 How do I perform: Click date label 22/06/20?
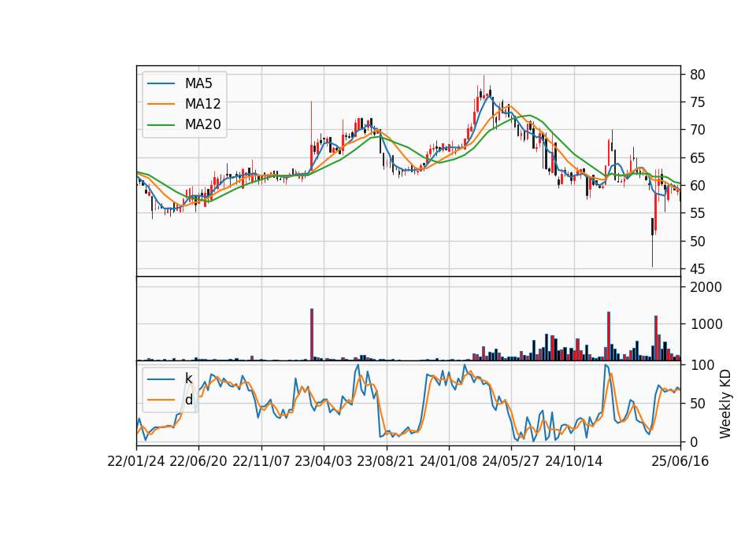click(198, 462)
